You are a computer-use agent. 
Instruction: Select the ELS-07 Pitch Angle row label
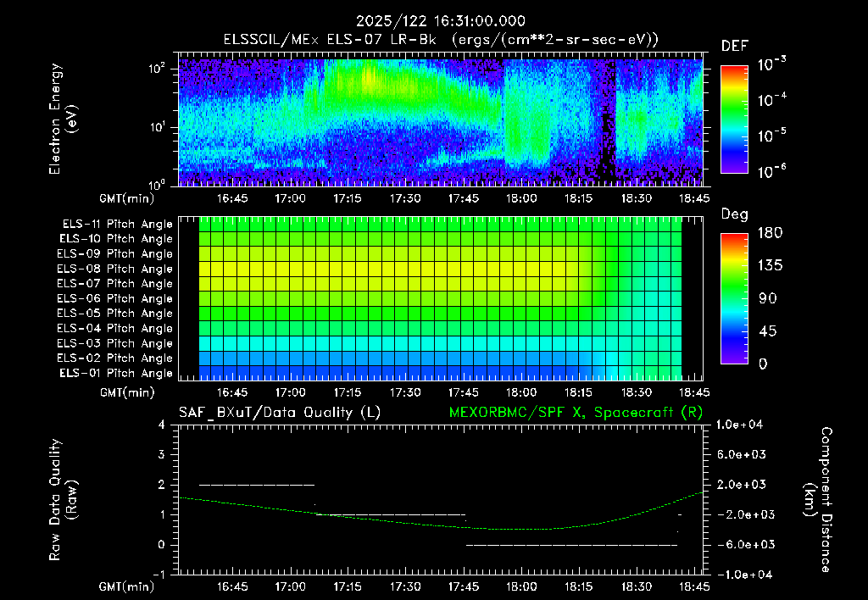click(x=114, y=283)
